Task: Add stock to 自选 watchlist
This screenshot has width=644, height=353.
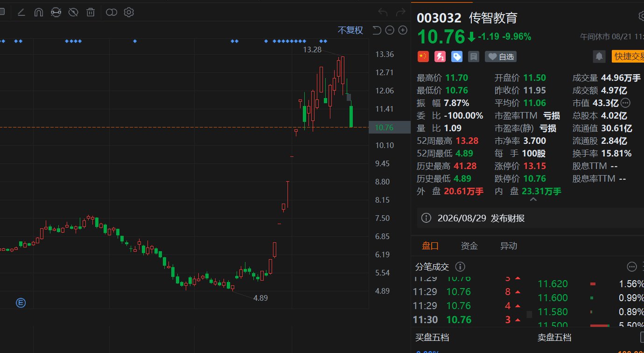Action: point(500,56)
